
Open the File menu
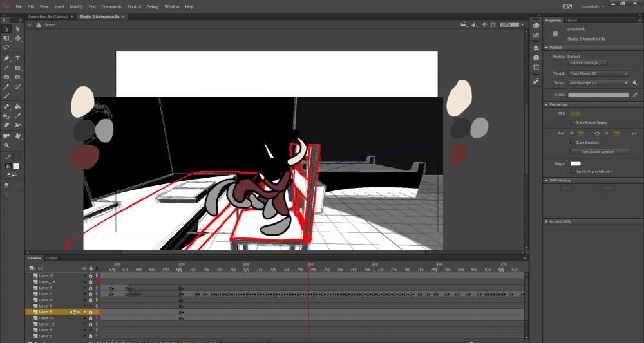pyautogui.click(x=19, y=6)
